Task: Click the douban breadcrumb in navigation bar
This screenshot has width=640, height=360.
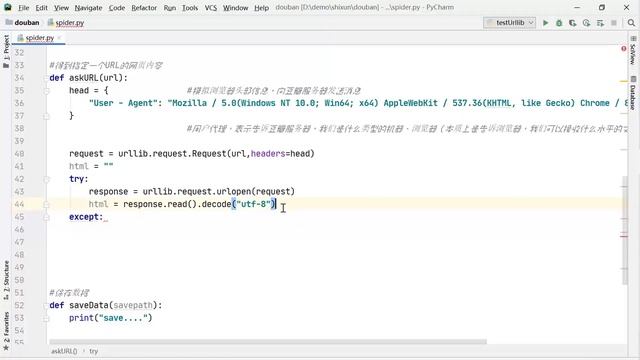Action: click(x=23, y=23)
